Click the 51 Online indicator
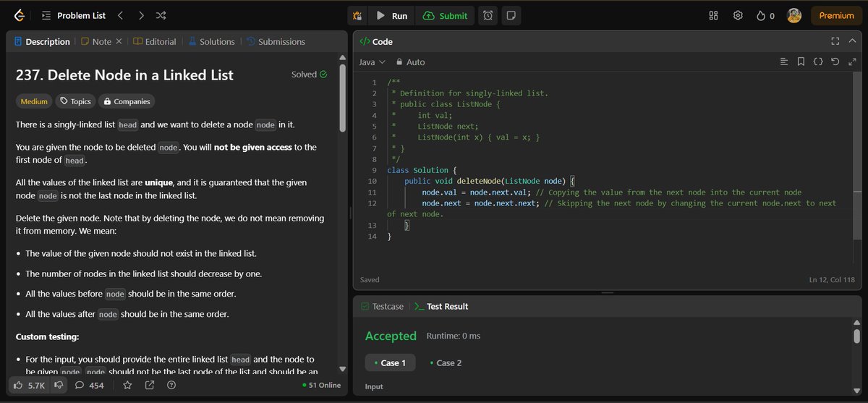This screenshot has width=868, height=403. click(321, 385)
